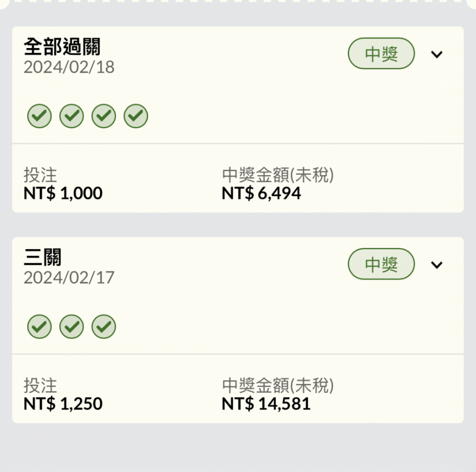Click first green checkmark in 三關 card

click(x=40, y=327)
